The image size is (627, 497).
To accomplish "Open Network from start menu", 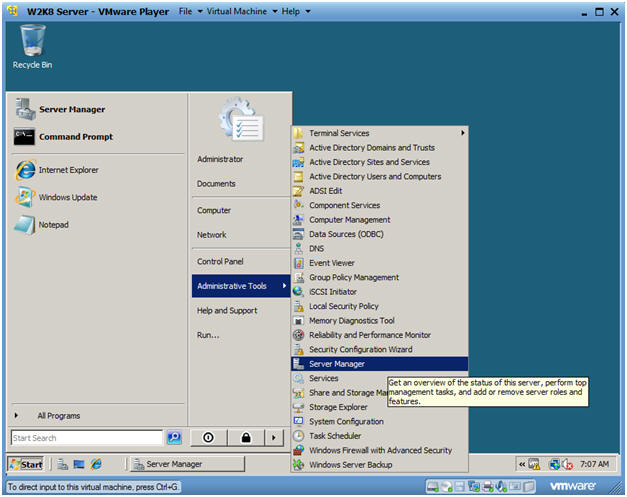I will [x=212, y=235].
